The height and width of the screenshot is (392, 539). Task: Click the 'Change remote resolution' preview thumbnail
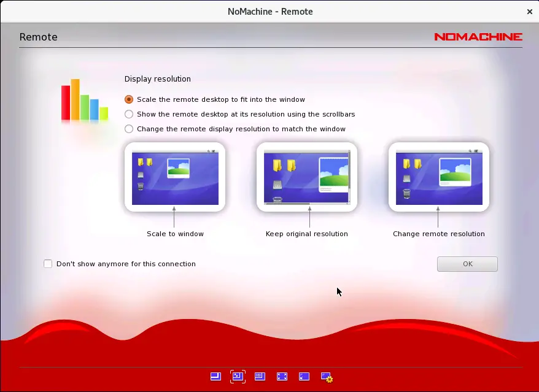439,177
